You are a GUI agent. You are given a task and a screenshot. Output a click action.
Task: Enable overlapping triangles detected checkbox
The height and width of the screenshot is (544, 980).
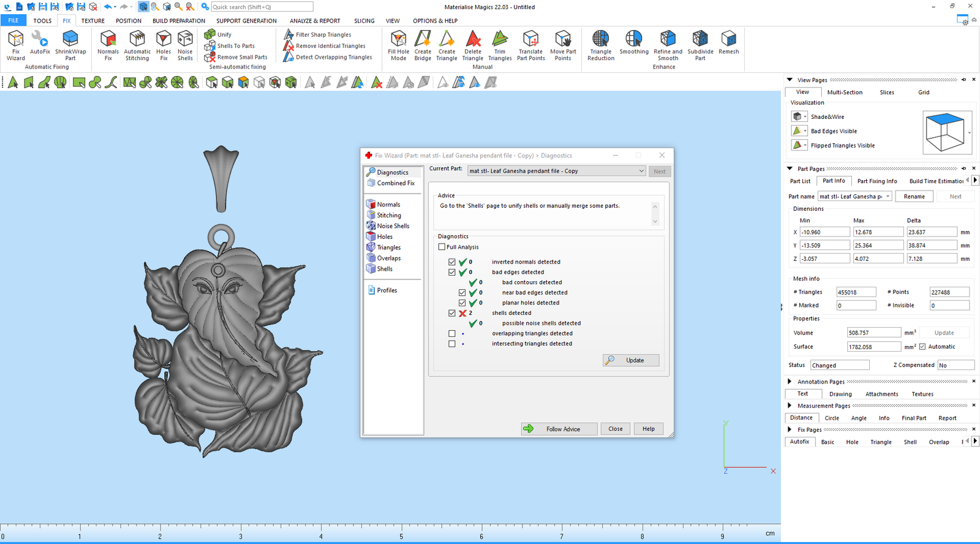pyautogui.click(x=452, y=333)
